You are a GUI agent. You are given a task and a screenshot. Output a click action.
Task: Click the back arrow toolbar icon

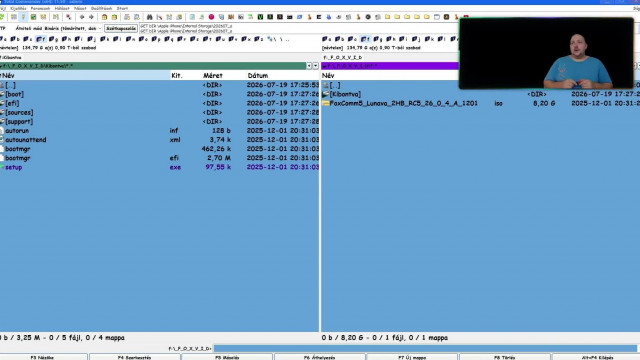(82, 17)
